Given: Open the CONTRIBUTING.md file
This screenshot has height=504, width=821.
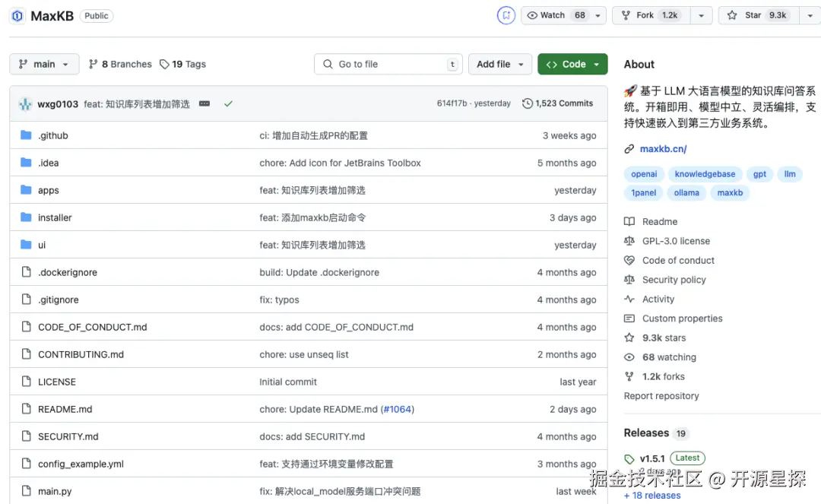Looking at the screenshot, I should [x=81, y=354].
